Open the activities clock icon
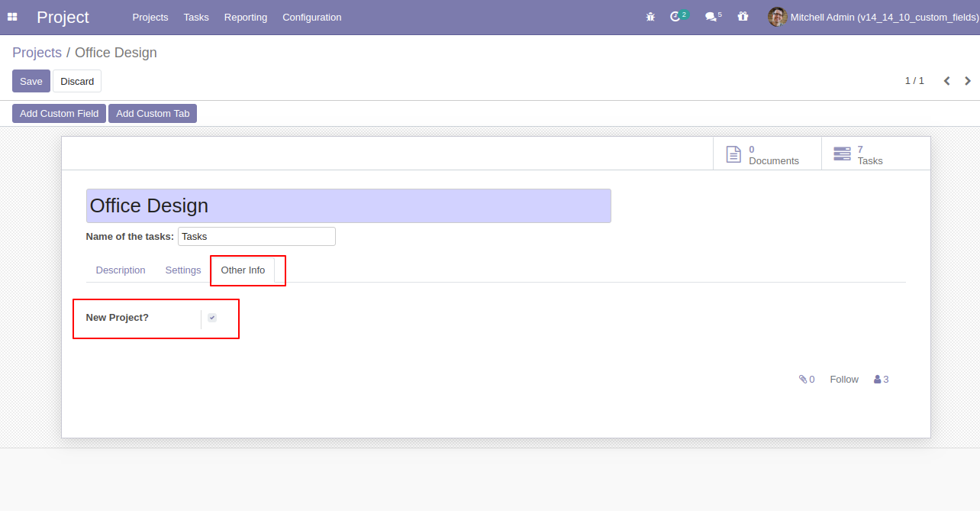Screen dimensions: 980x511 (675, 17)
